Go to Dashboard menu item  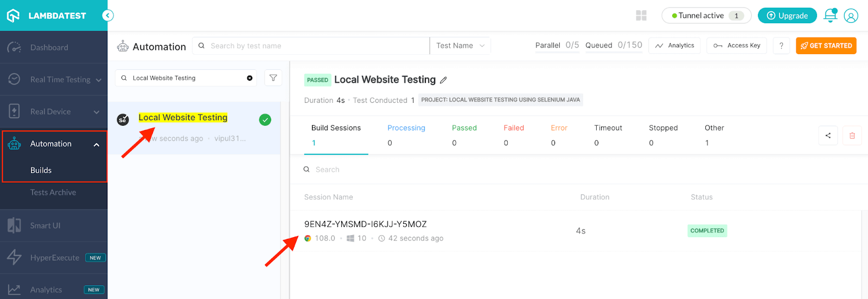[49, 48]
